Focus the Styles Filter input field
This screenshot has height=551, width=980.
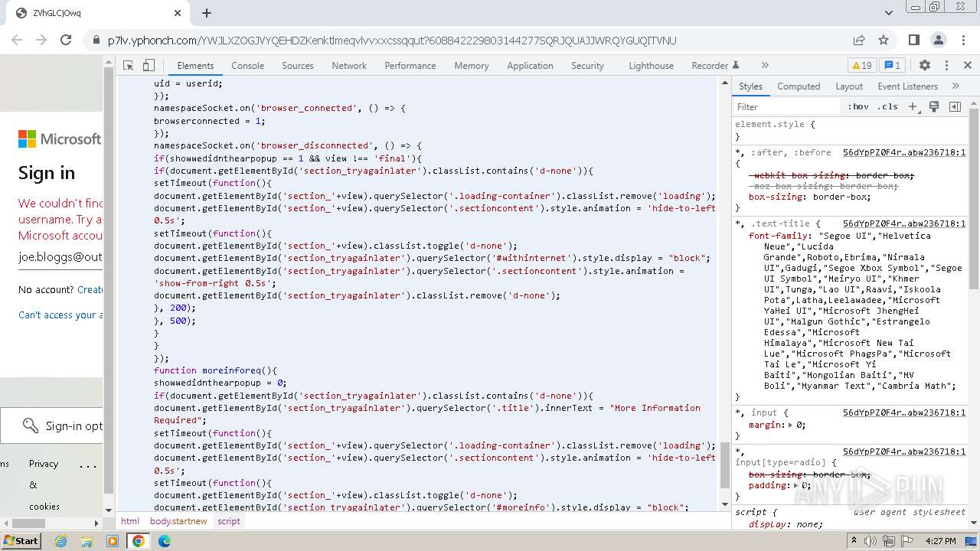[x=787, y=107]
